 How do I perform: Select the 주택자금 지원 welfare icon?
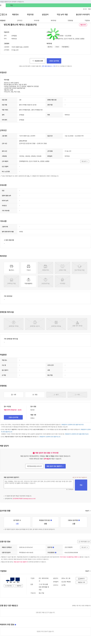[x=12, y=281]
